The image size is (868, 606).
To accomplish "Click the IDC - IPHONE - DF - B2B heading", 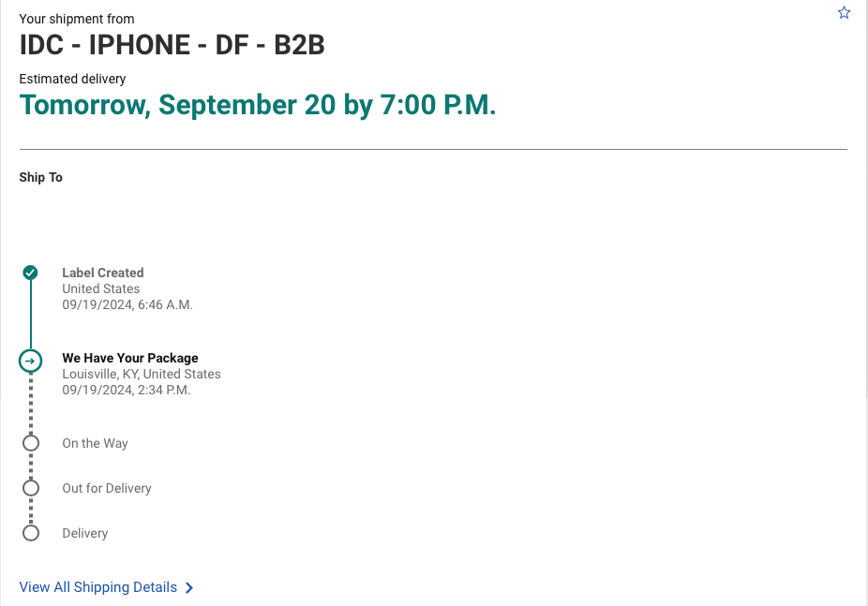I will coord(172,45).
